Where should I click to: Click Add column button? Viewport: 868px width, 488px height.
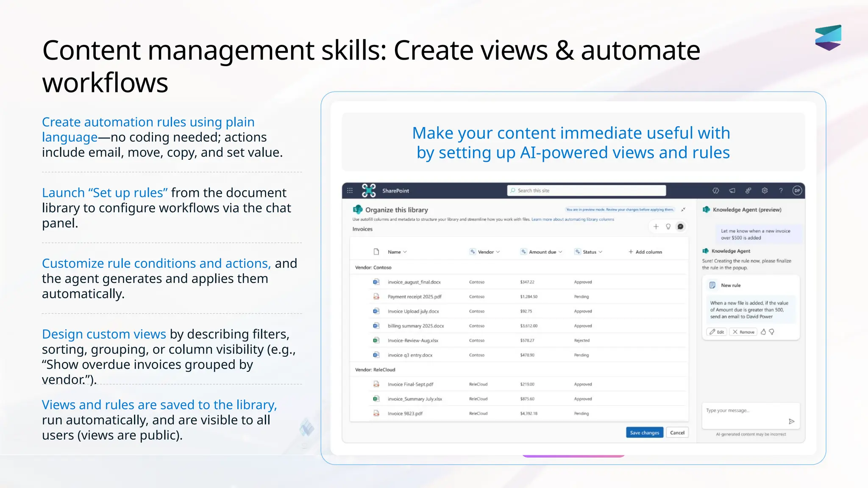tap(645, 252)
